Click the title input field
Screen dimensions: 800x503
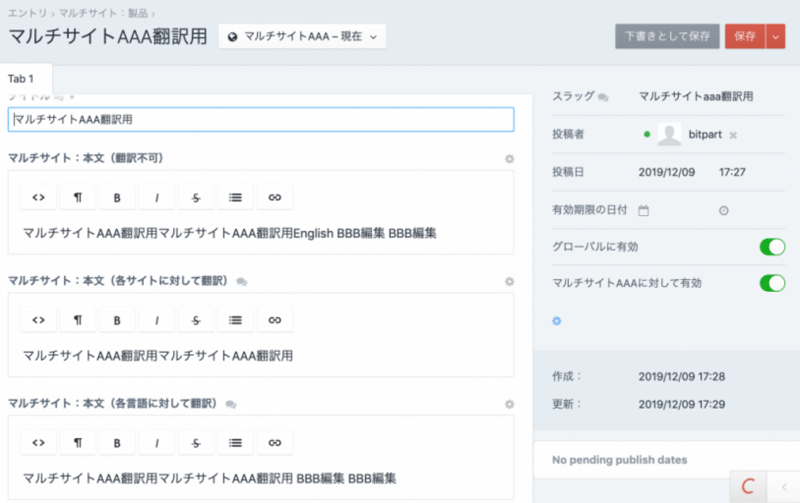coord(260,119)
